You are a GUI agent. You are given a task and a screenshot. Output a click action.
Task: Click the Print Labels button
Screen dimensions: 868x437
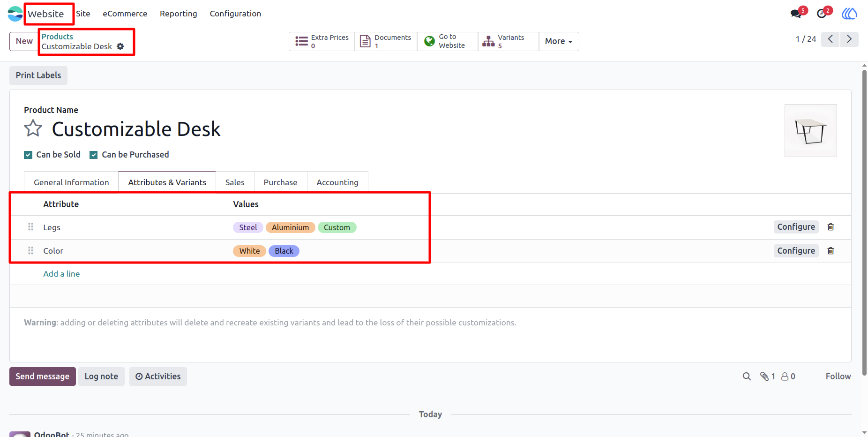tap(38, 75)
